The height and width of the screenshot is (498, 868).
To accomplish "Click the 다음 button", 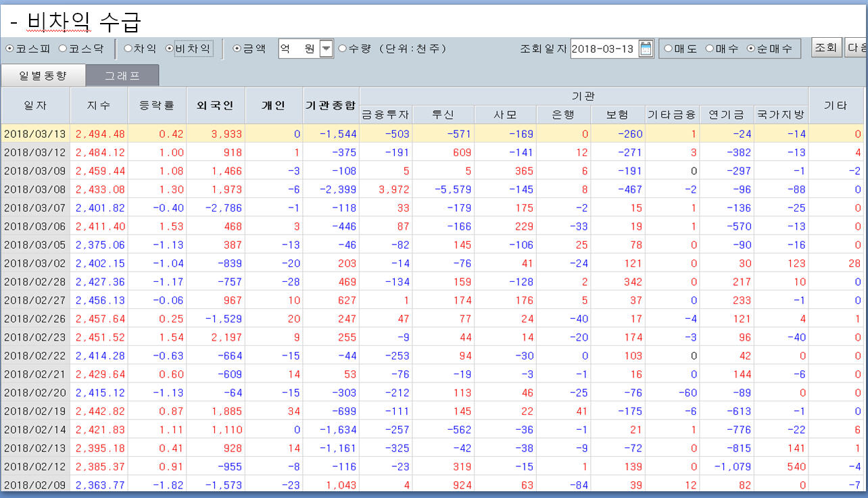I will 857,48.
